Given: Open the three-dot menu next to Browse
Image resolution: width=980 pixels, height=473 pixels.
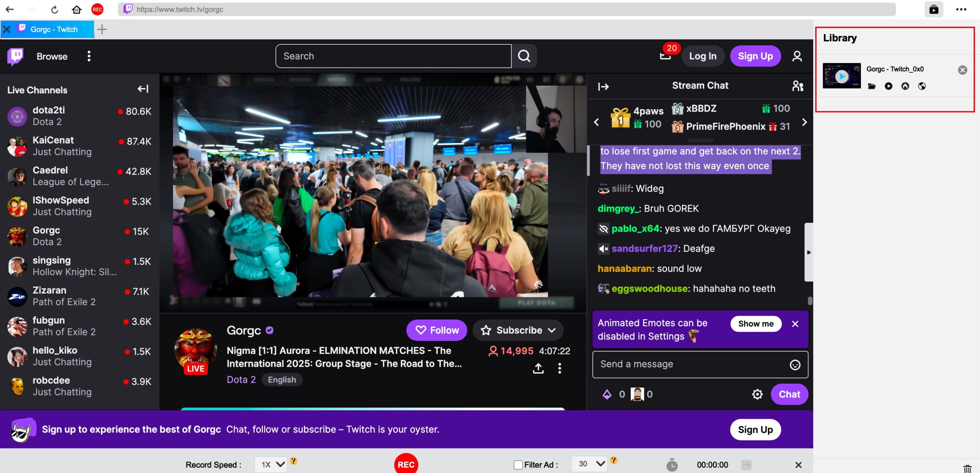Looking at the screenshot, I should point(89,56).
